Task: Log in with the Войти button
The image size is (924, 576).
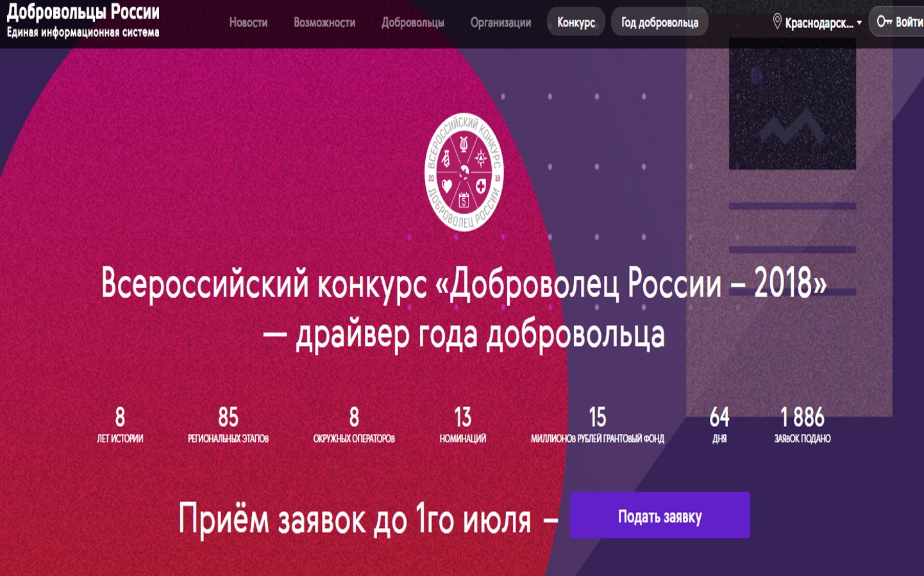Action: click(x=898, y=22)
